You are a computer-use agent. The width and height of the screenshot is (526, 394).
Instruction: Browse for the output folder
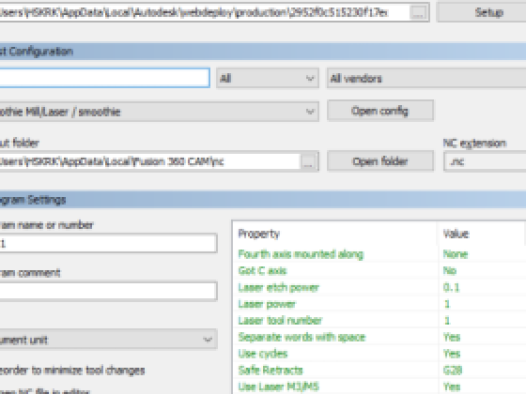pyautogui.click(x=308, y=162)
